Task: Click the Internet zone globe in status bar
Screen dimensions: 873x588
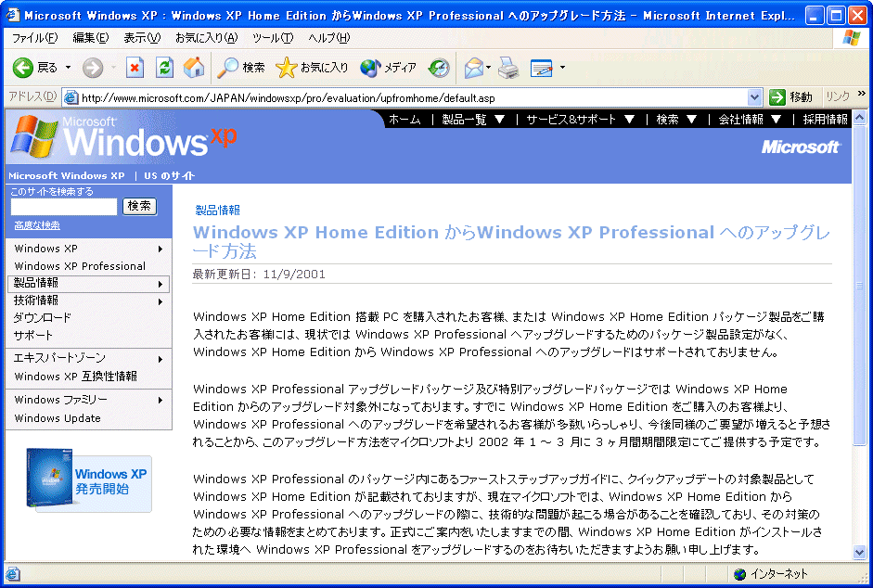Action: pyautogui.click(x=740, y=574)
